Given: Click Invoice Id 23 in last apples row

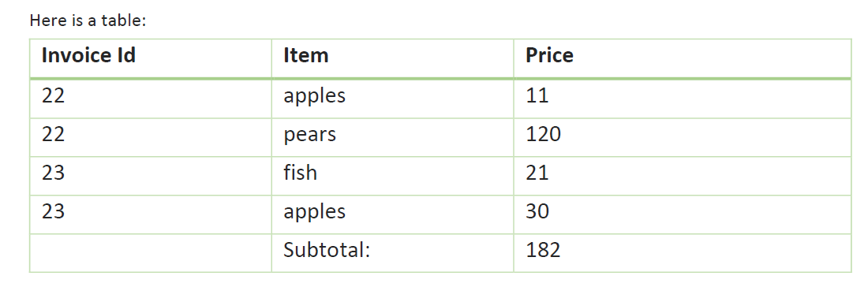Looking at the screenshot, I should [151, 214].
